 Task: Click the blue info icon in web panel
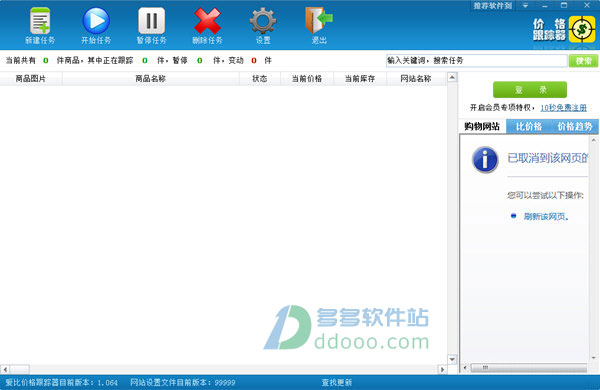pyautogui.click(x=485, y=160)
